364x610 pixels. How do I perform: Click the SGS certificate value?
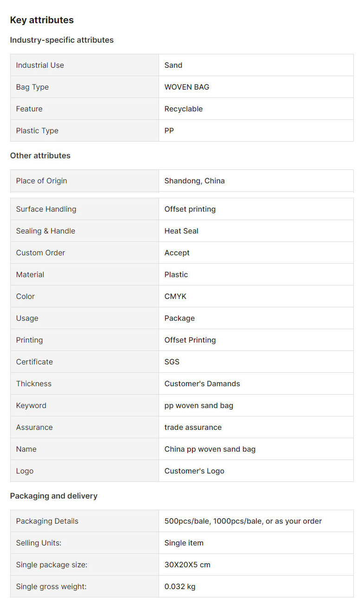pyautogui.click(x=172, y=362)
